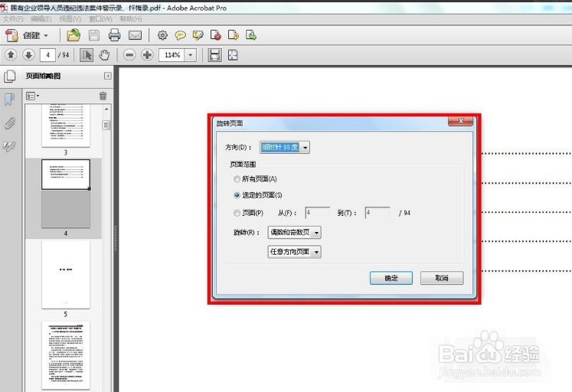Viewport: 572px width, 392px height.
Task: Select page 5 thumbnail
Action: (x=66, y=275)
